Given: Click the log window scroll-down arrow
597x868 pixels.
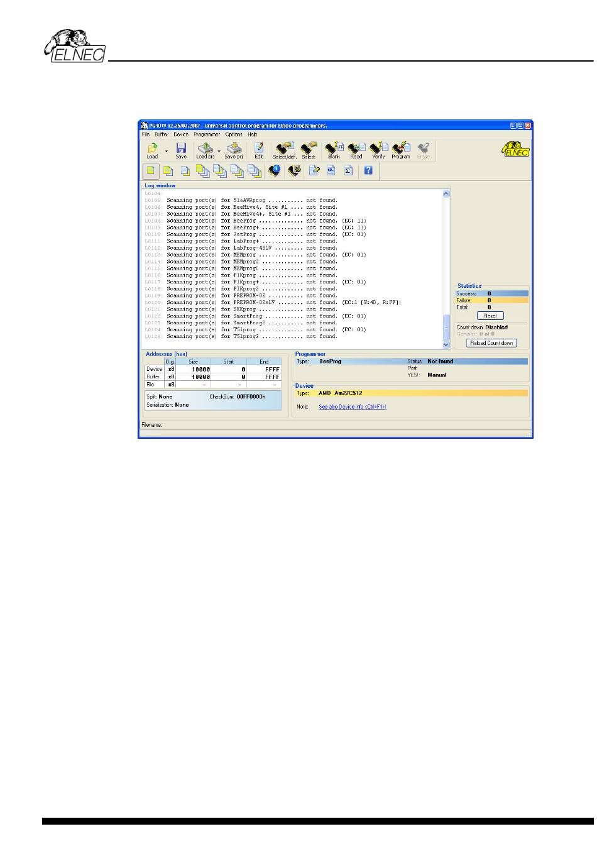Looking at the screenshot, I should point(446,344).
